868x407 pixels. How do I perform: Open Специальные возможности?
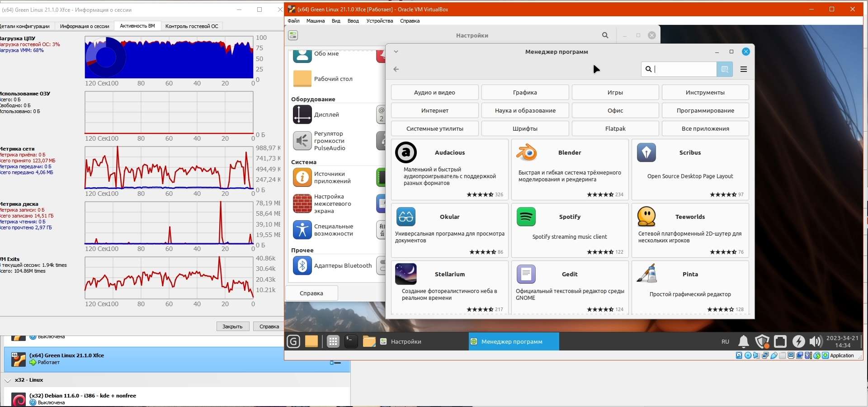point(323,230)
